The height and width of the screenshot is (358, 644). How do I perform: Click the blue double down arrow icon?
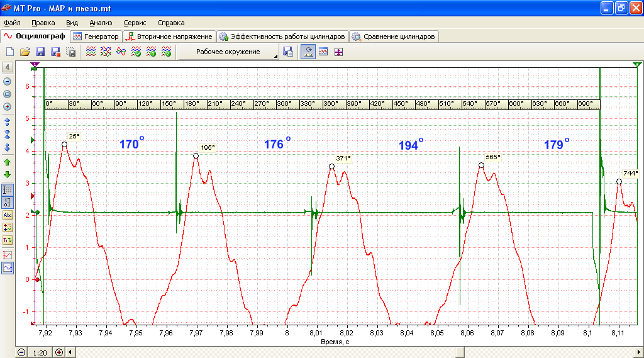click(7, 148)
